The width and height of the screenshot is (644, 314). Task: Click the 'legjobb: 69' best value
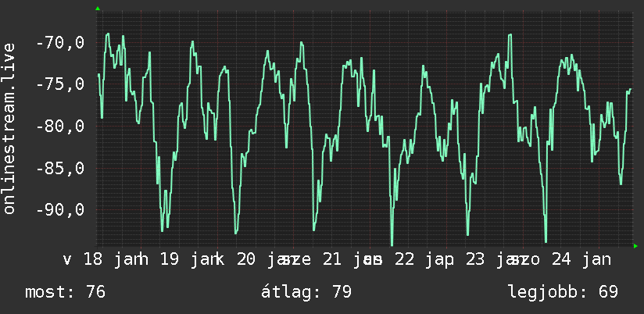563,292
